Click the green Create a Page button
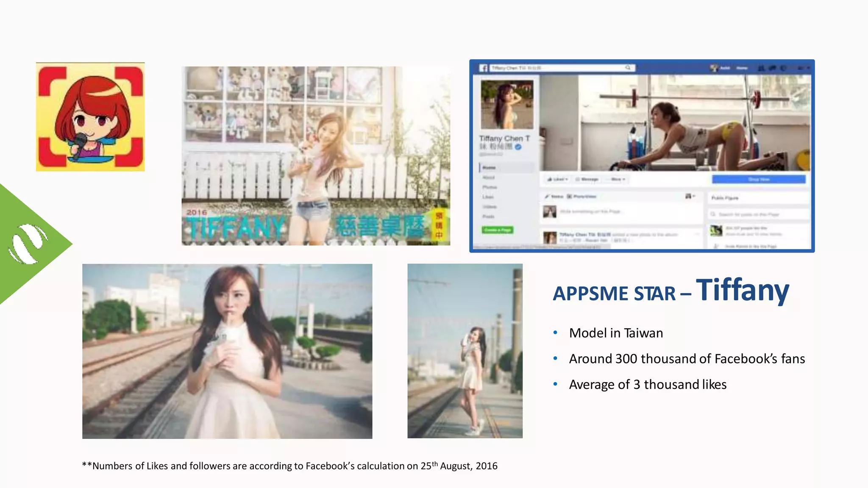This screenshot has height=488, width=868. coord(498,230)
